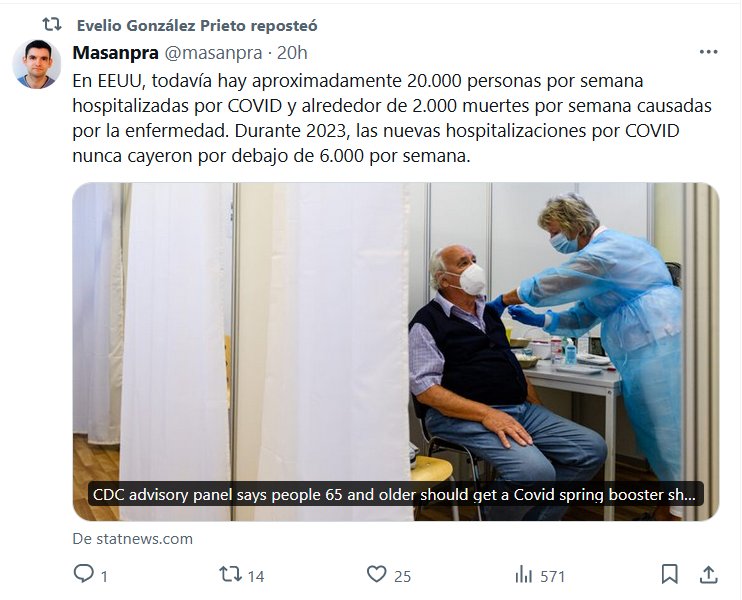The width and height of the screenshot is (742, 600).
Task: Click the number 25 like count
Action: point(402,575)
